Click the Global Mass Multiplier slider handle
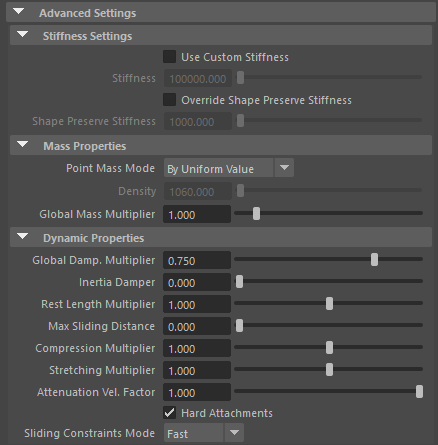This screenshot has height=445, width=438. coord(256,214)
